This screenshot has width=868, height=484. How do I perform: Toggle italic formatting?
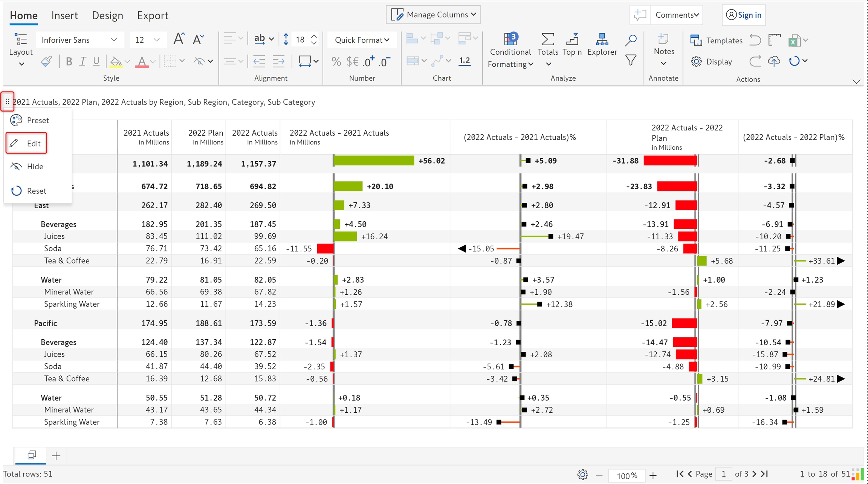coord(83,61)
